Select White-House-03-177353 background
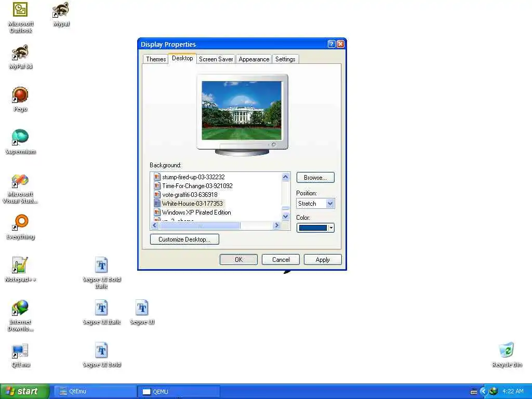 [188, 204]
